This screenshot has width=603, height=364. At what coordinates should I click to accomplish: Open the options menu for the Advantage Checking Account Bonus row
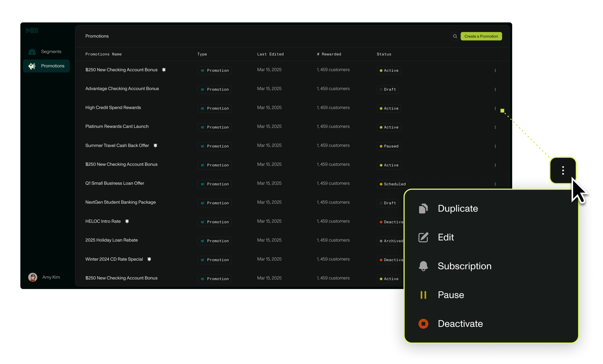click(495, 90)
